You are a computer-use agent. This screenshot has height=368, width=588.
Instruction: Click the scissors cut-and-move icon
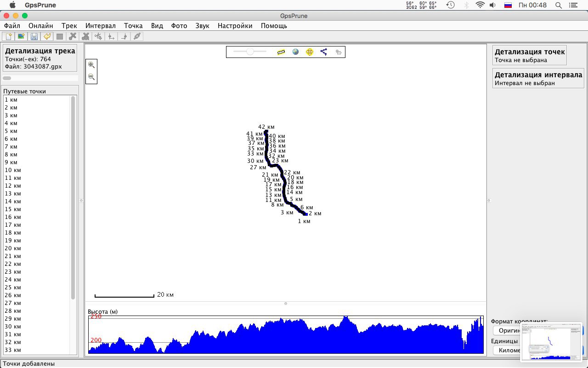coord(98,36)
